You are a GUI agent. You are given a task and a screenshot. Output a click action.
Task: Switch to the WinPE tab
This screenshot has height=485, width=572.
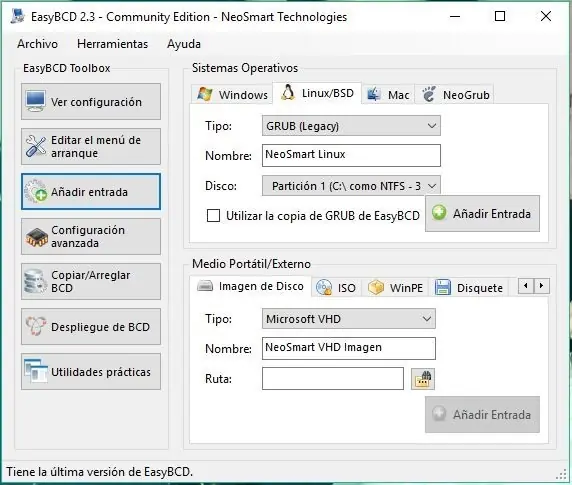point(395,288)
